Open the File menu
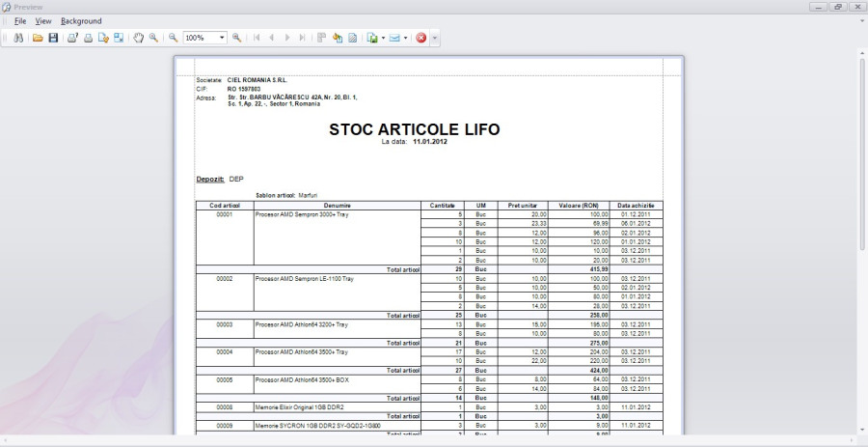Viewport: 868px width, 447px height. point(20,21)
